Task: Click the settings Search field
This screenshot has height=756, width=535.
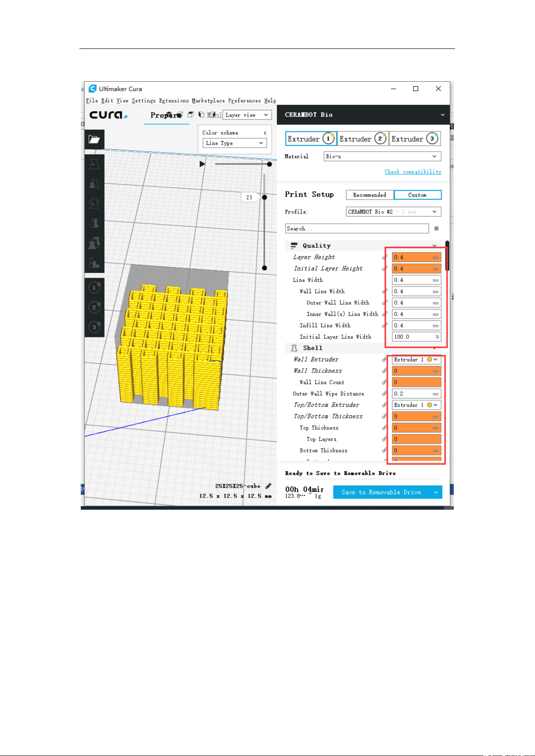Action: coord(357,228)
